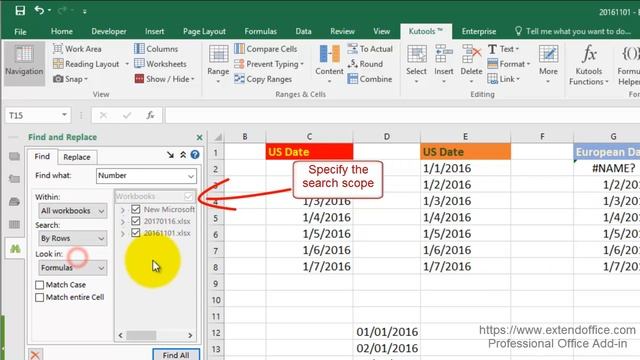This screenshot has width=640, height=360.
Task: Open the Select tools button
Action: (x=416, y=64)
